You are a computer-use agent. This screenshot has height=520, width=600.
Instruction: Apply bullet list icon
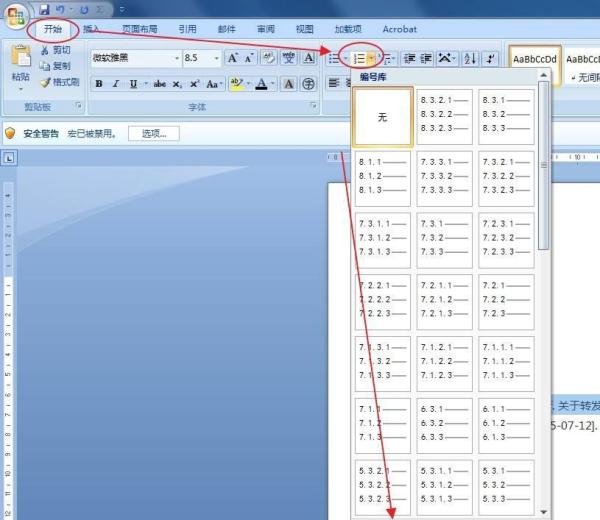(x=334, y=58)
